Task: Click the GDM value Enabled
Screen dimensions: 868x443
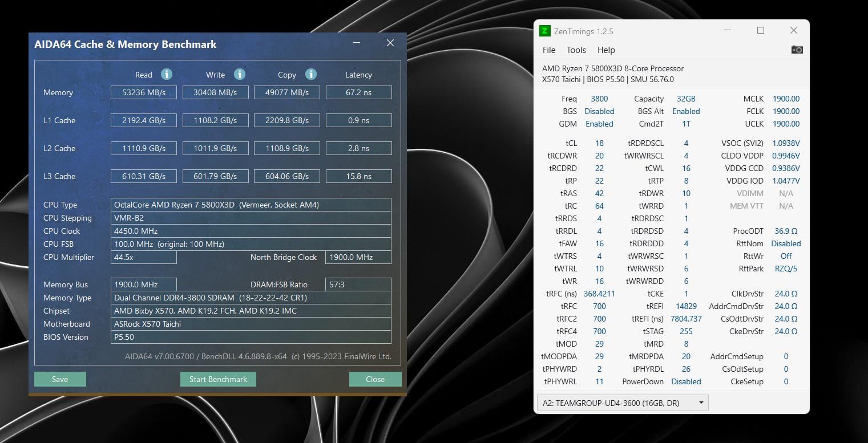Action: click(599, 124)
